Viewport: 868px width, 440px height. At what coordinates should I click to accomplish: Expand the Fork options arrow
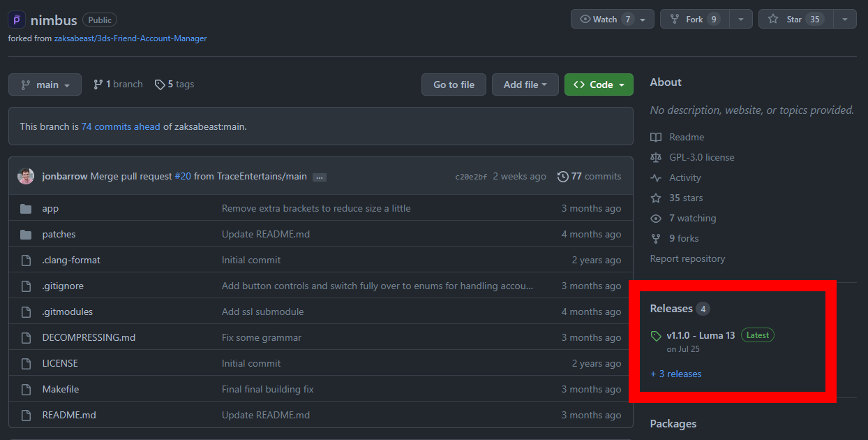pos(740,19)
